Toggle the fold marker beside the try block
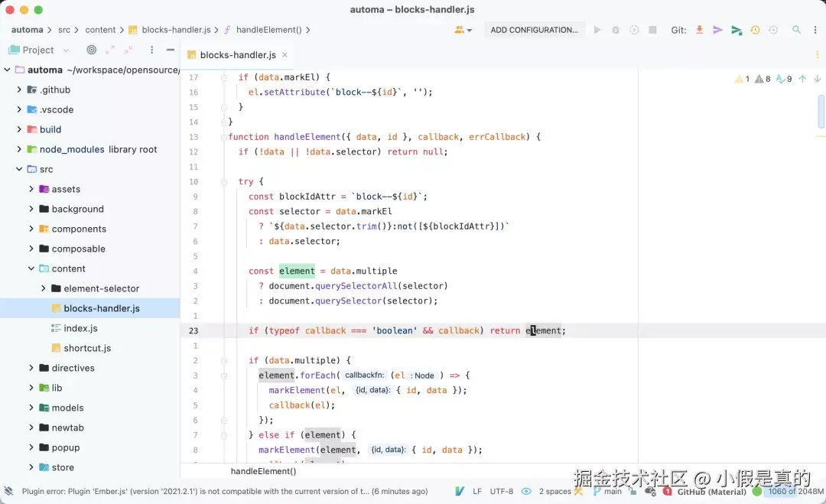The image size is (826, 504). 224,182
